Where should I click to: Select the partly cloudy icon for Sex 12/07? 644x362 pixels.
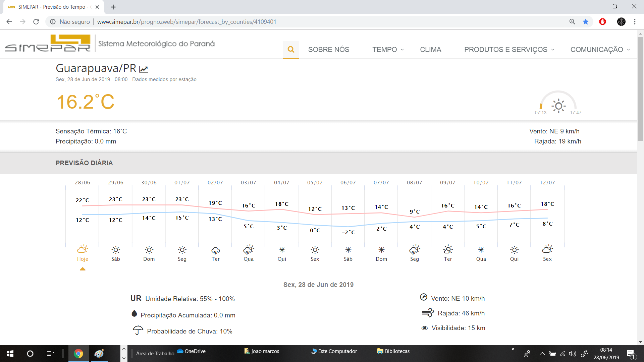(547, 249)
